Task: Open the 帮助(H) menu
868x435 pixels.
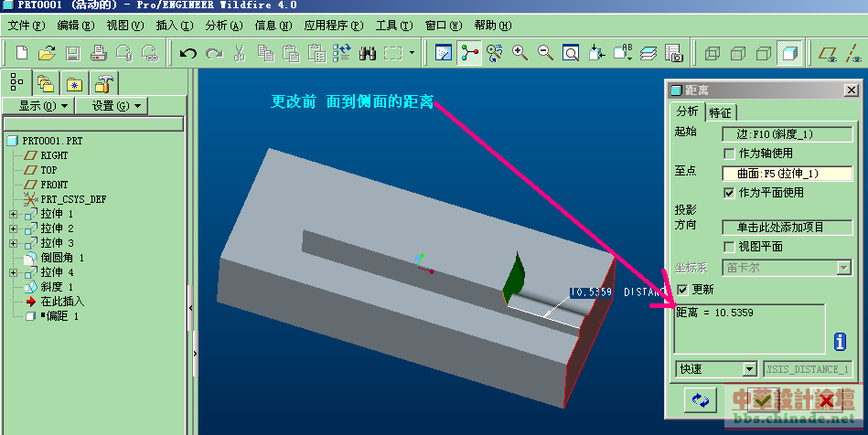Action: [493, 26]
